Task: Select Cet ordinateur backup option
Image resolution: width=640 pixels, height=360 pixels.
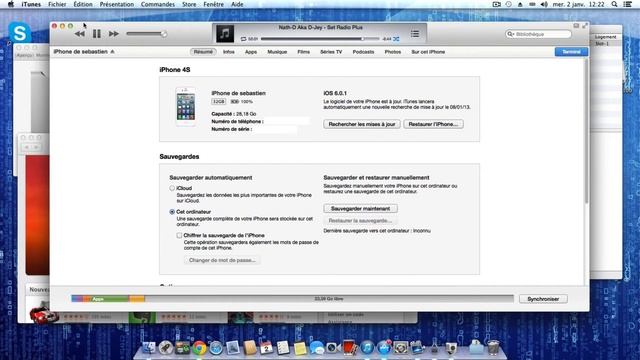Action: pos(172,212)
